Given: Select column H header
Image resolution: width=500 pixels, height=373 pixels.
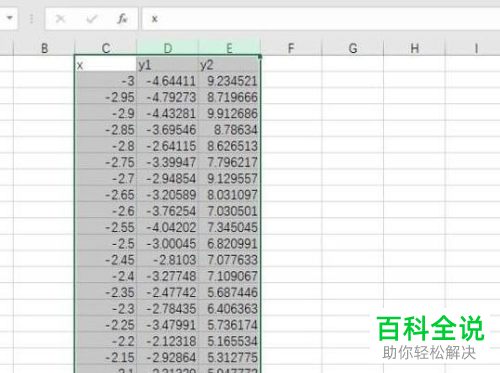Looking at the screenshot, I should [x=415, y=48].
